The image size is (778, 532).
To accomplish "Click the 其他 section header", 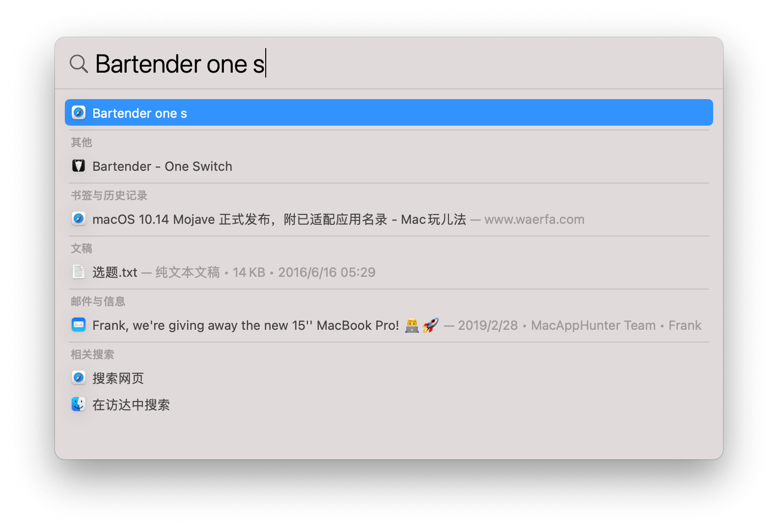I will click(82, 142).
